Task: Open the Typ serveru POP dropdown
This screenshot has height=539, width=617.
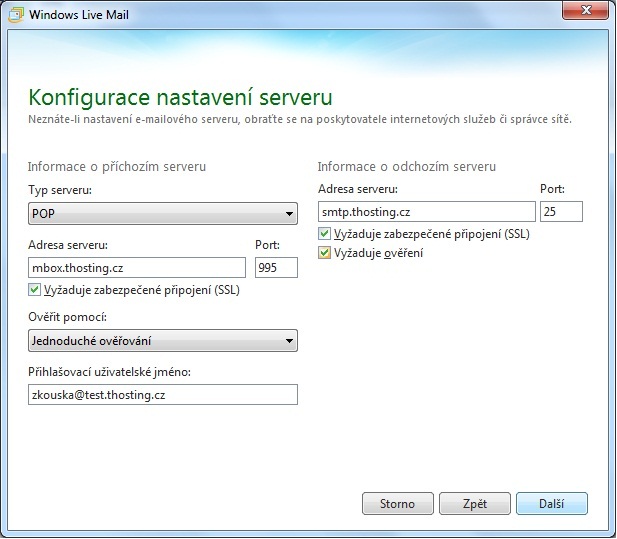Action: click(163, 213)
